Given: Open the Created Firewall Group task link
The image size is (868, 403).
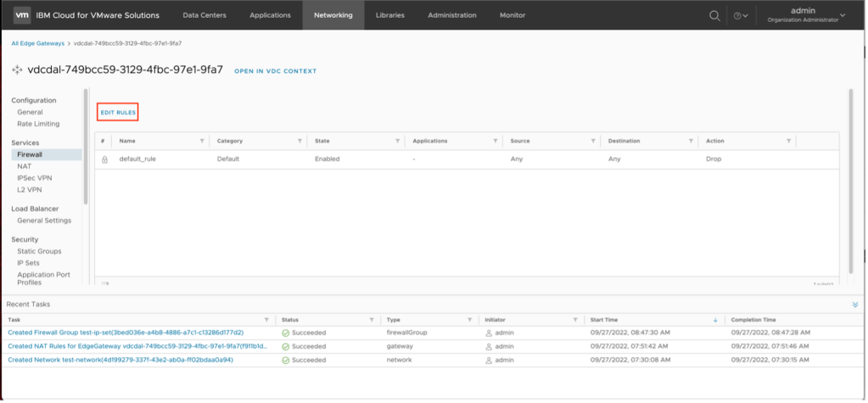Looking at the screenshot, I should click(x=126, y=333).
